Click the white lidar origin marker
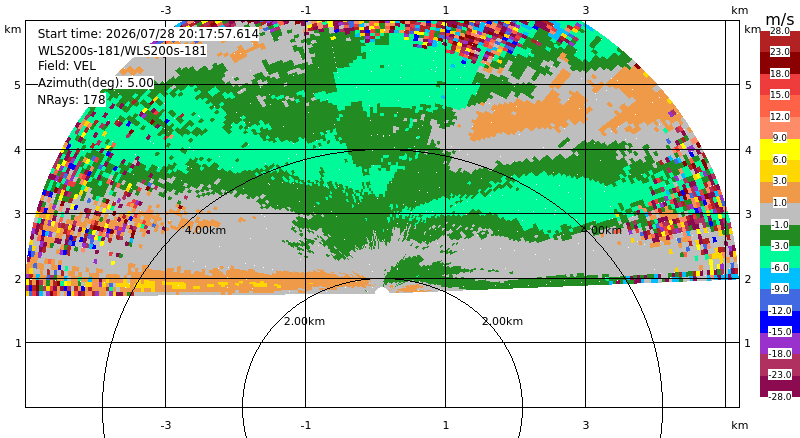Viewport: 800px width, 438px height. point(382,291)
